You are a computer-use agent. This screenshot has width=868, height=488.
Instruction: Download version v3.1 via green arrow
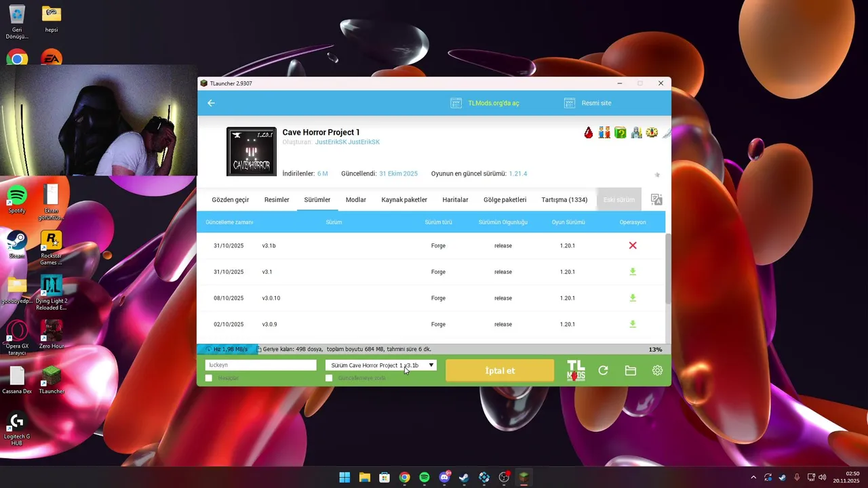[633, 272]
